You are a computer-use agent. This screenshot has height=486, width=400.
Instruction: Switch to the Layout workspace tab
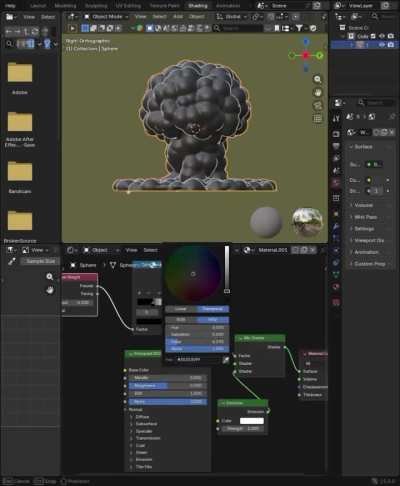38,6
